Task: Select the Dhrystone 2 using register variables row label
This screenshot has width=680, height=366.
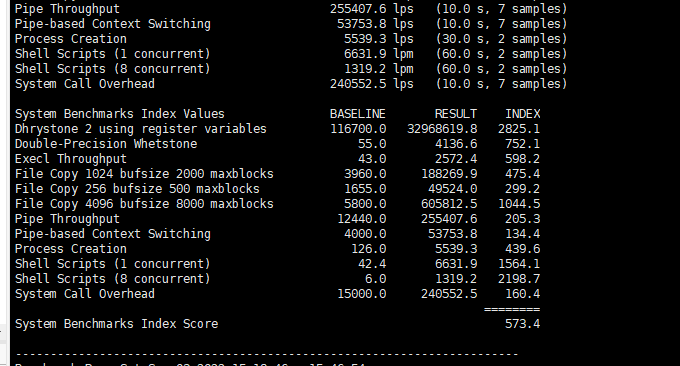Action: point(141,129)
